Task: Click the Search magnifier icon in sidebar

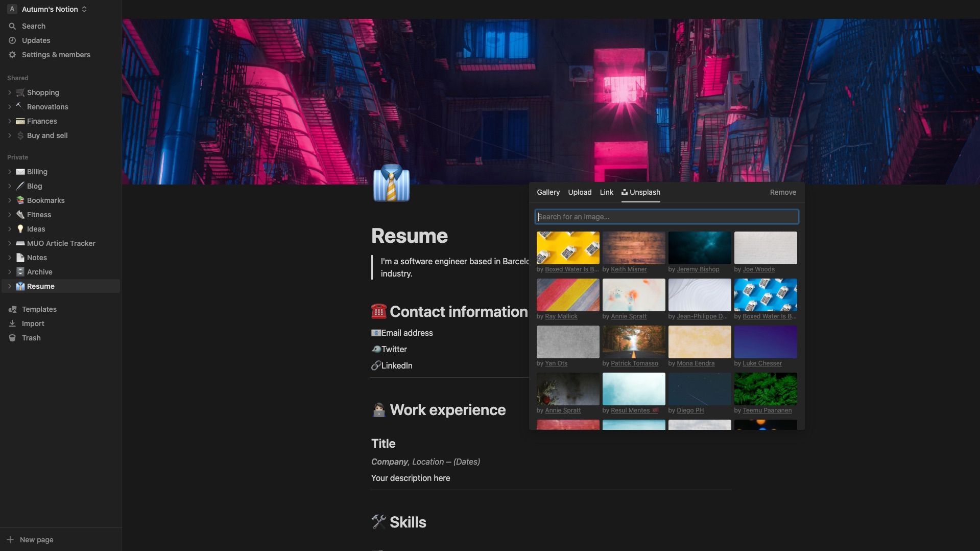Action: 12,26
